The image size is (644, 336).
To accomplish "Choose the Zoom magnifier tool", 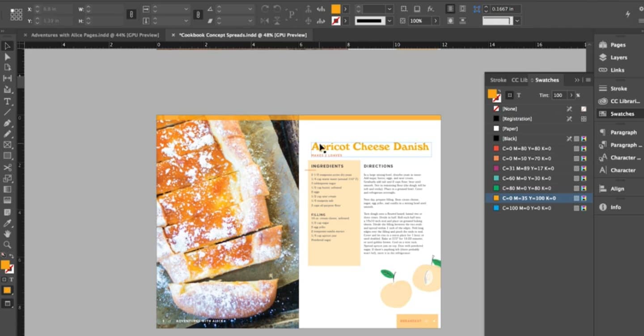I will click(7, 245).
